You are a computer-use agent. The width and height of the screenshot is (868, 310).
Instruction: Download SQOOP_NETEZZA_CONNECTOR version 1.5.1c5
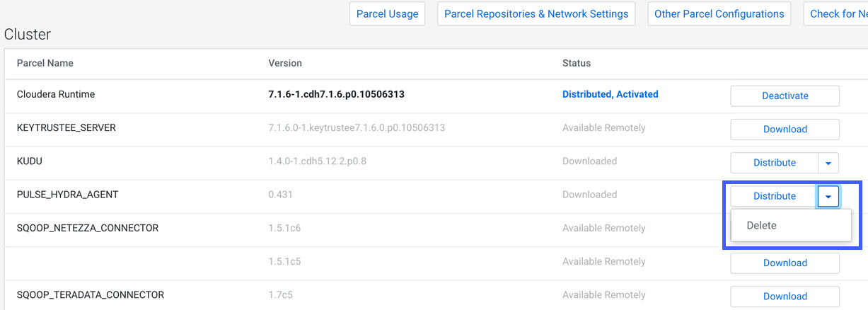click(785, 263)
